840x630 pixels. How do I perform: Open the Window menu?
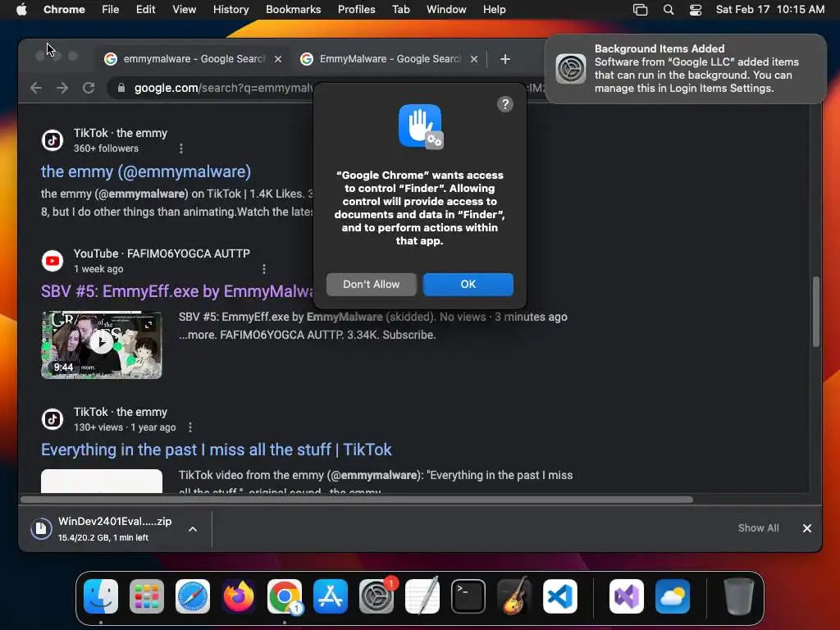click(446, 10)
